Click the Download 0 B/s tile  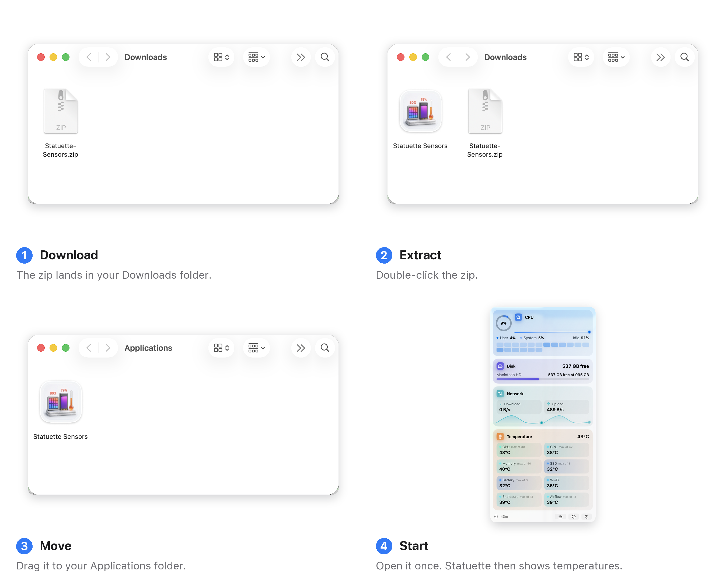[519, 407]
